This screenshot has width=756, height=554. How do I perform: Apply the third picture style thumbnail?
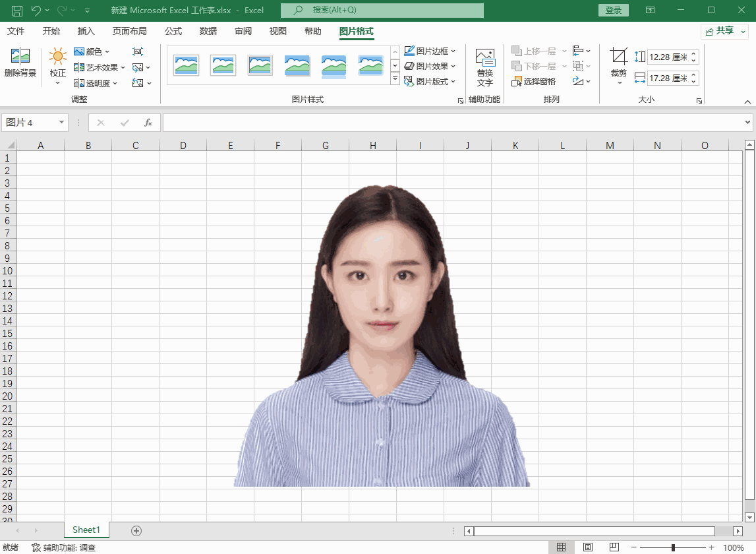coord(260,65)
